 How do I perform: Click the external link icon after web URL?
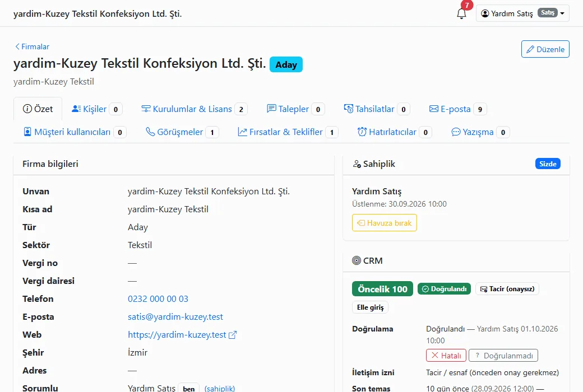(233, 335)
